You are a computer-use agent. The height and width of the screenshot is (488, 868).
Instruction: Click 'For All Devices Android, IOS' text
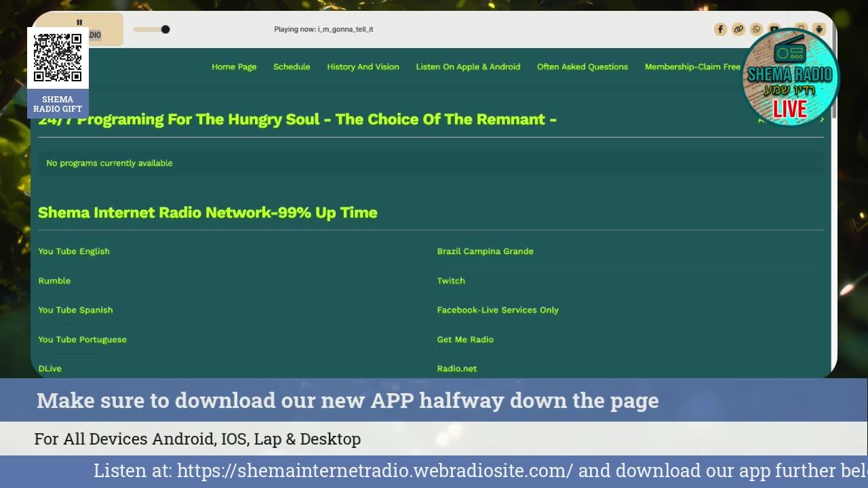point(197,439)
